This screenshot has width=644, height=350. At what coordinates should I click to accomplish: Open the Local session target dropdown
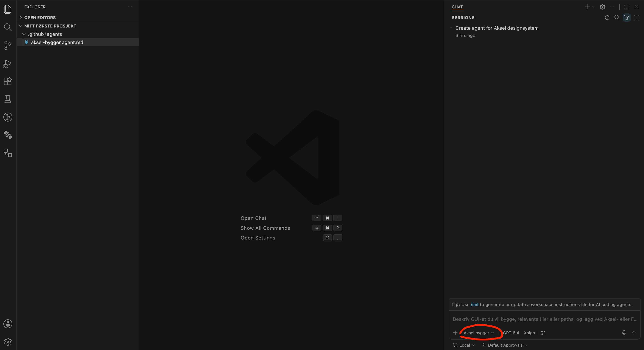coord(464,345)
